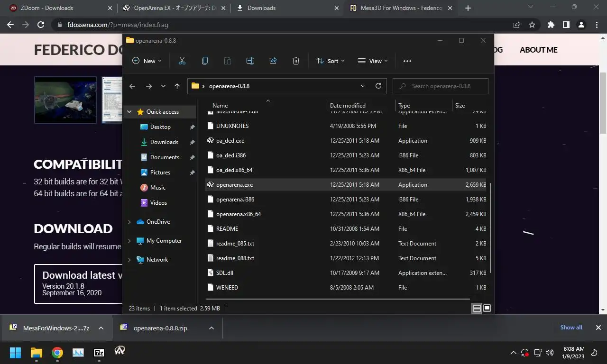607x364 pixels.
Task: Open OpenArena icon on taskbar
Action: click(120, 351)
